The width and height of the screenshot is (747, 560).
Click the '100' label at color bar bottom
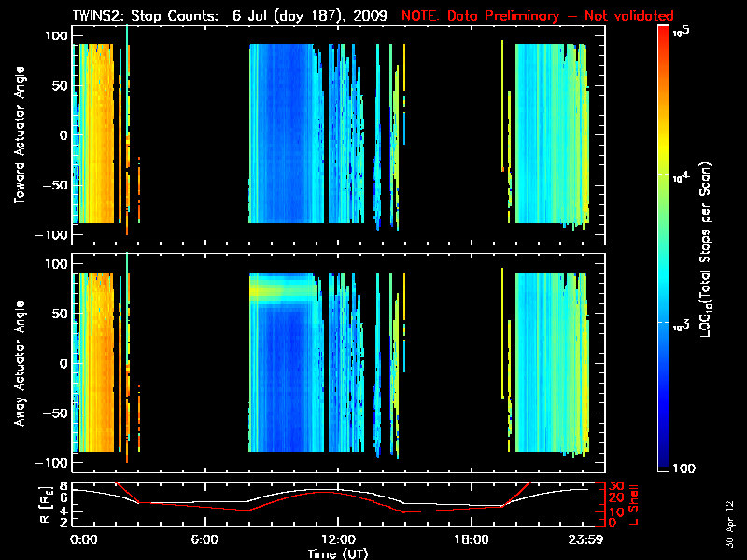click(x=684, y=469)
